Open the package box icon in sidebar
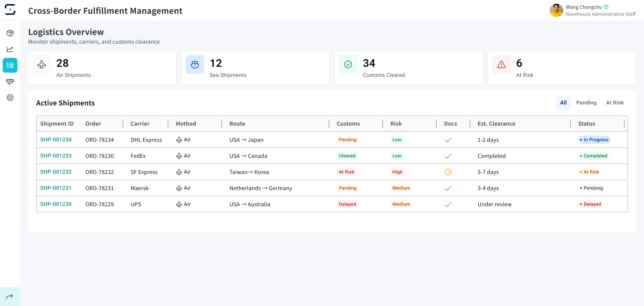This screenshot has width=644, height=306. (x=10, y=33)
